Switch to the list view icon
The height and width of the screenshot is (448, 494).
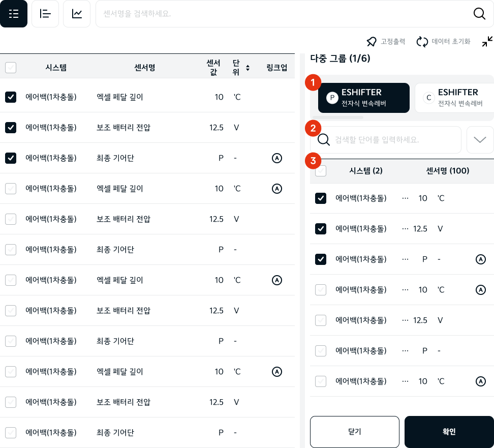click(14, 14)
